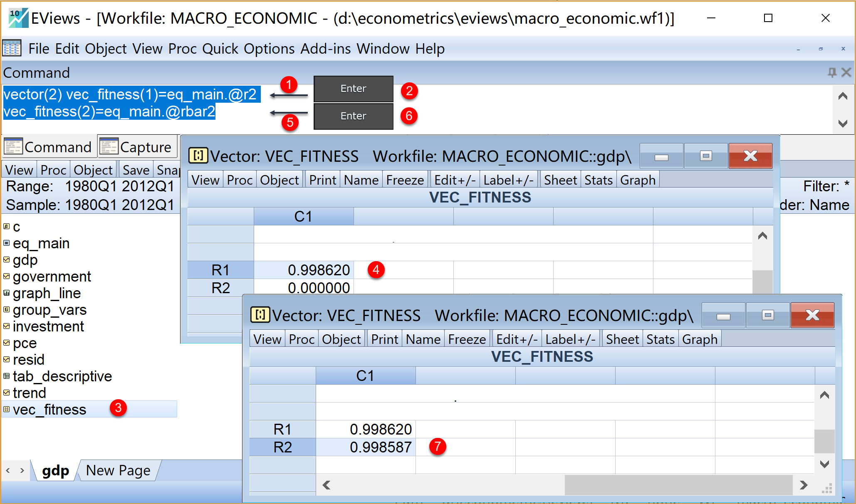Viewport: 856px width, 504px height.
Task: Toggle Edit+/- in the front vector window
Action: [517, 339]
